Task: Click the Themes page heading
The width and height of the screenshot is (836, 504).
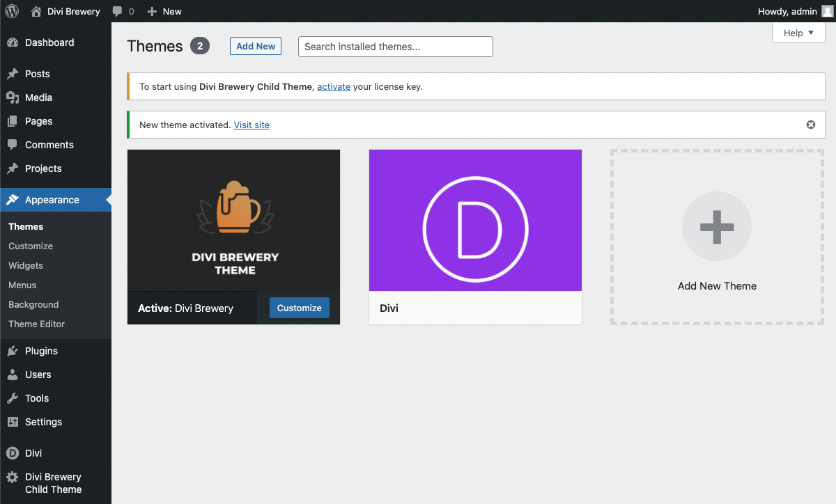Action: pyautogui.click(x=155, y=46)
